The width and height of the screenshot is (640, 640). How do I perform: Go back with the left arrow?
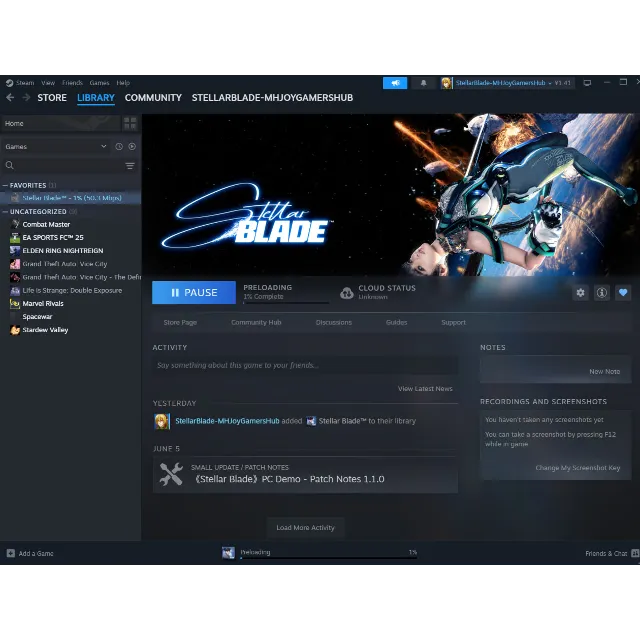tap(10, 98)
